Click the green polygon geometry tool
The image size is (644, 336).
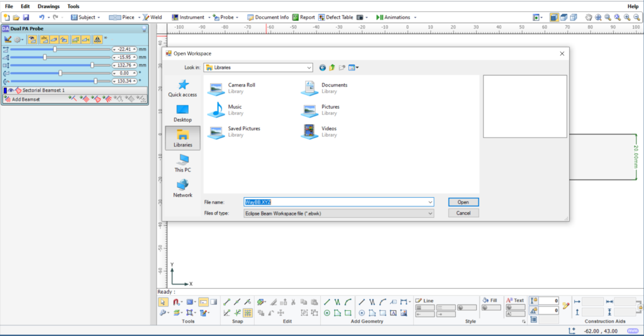pos(337,313)
